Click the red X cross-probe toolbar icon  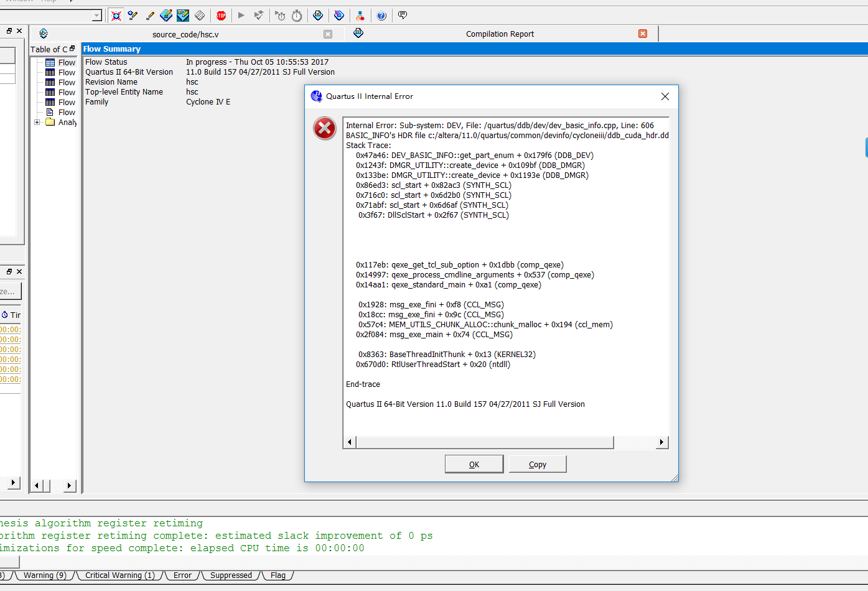[116, 16]
